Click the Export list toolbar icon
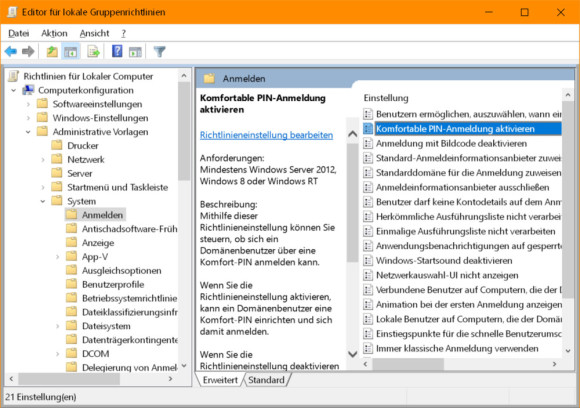580x408 pixels. [x=93, y=51]
